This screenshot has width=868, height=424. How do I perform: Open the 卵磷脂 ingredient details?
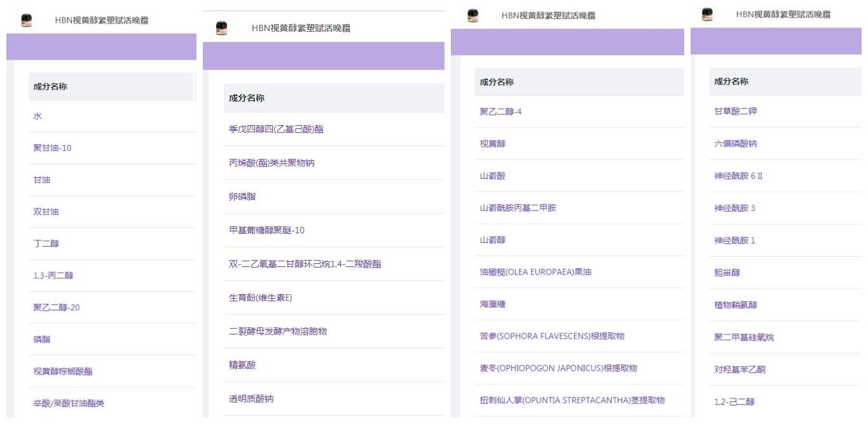tap(242, 196)
